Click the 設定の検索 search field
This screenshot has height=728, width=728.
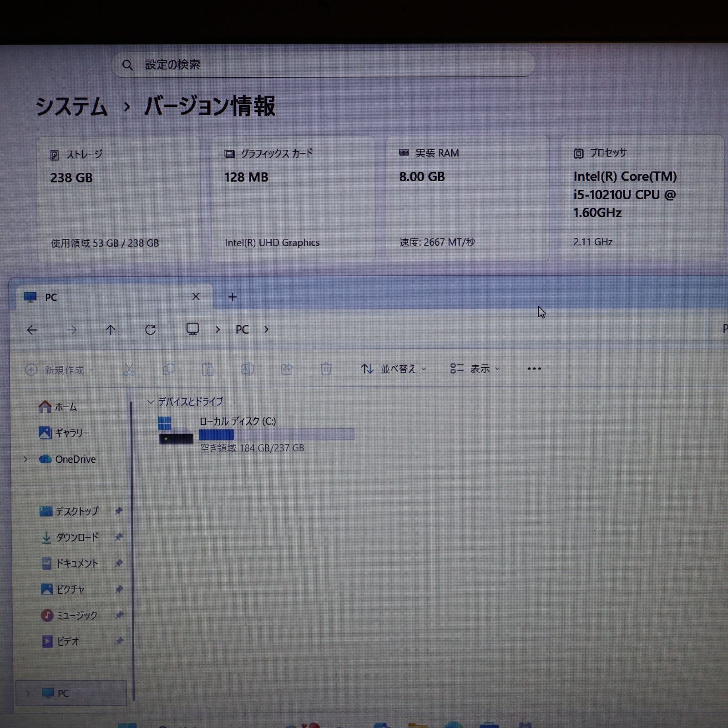323,65
